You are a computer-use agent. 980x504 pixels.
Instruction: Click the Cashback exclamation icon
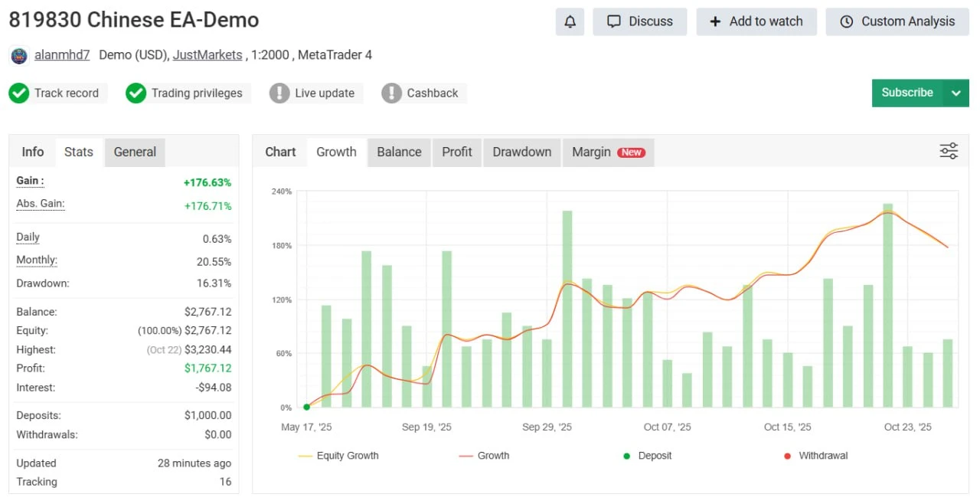click(391, 93)
